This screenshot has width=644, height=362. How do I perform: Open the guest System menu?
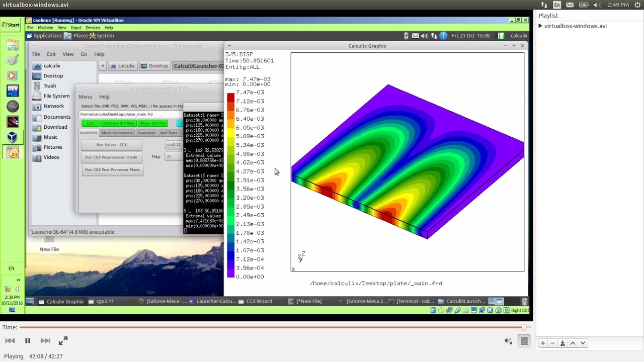coord(101,36)
